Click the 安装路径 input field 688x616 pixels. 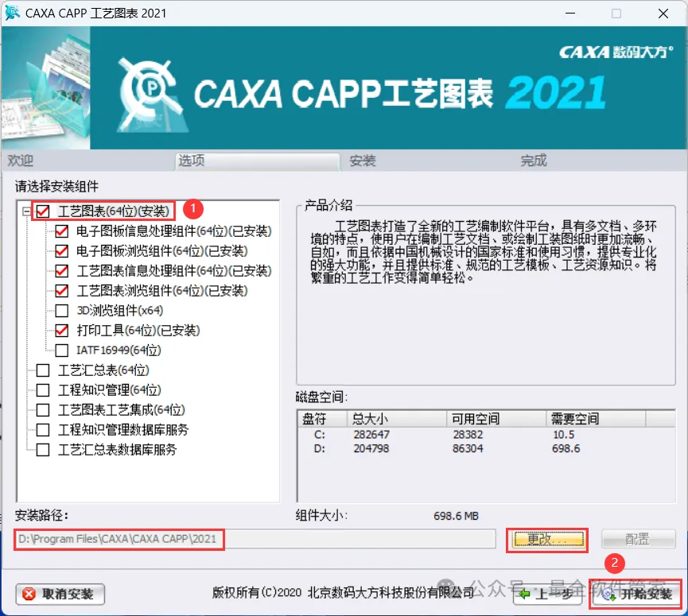click(255, 539)
